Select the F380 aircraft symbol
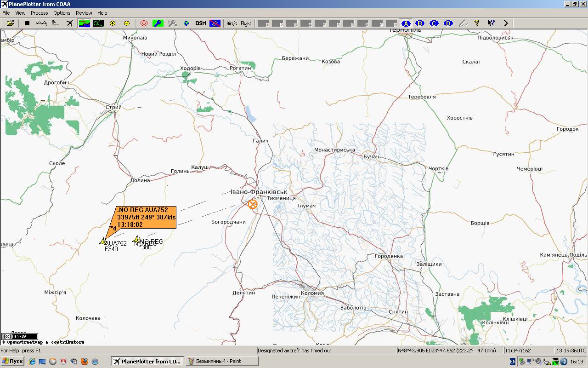 (136, 240)
